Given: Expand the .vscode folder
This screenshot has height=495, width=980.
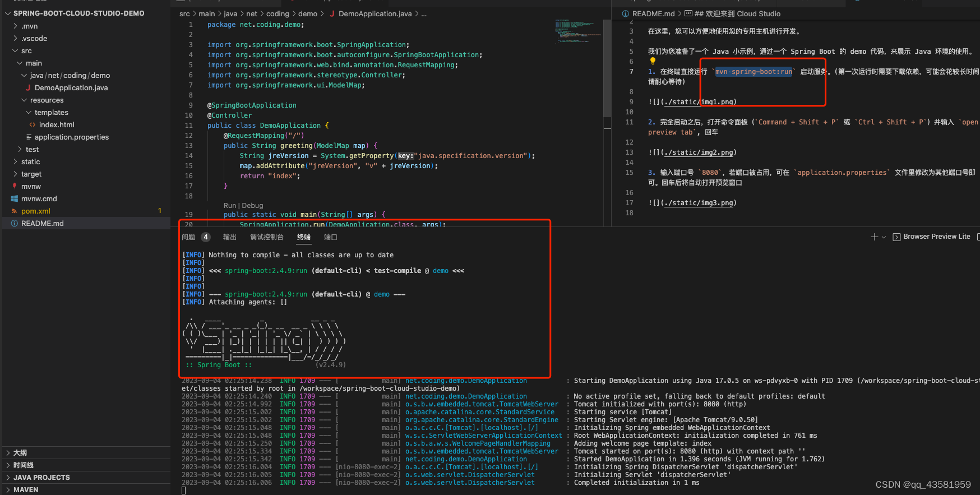Looking at the screenshot, I should (x=15, y=39).
